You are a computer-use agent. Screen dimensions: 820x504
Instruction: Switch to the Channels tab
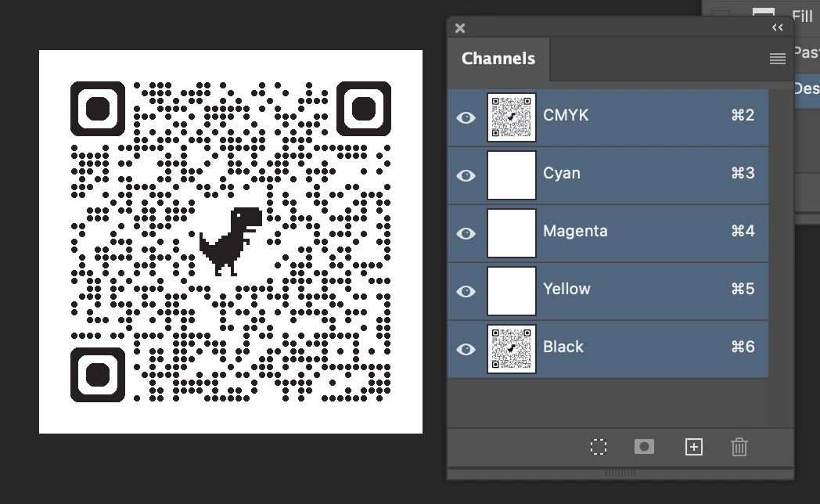[498, 59]
